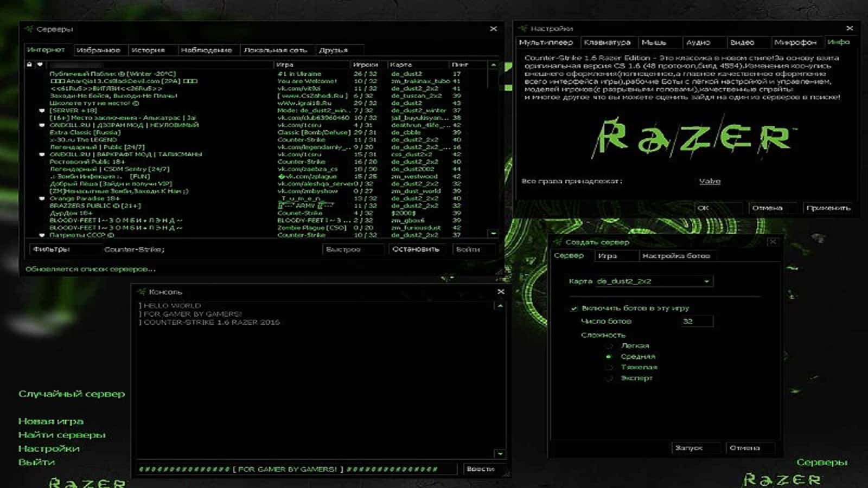
Task: Click the Razer icon in Консоль title bar
Action: click(142, 292)
